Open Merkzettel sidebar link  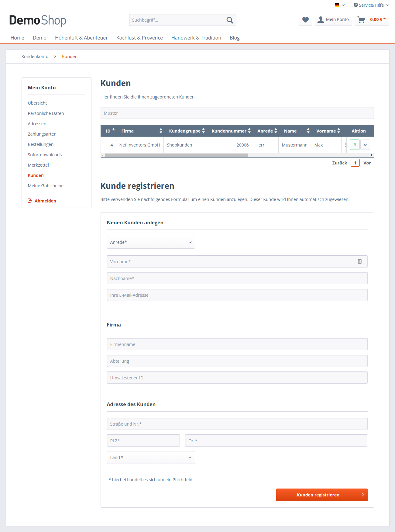point(38,165)
